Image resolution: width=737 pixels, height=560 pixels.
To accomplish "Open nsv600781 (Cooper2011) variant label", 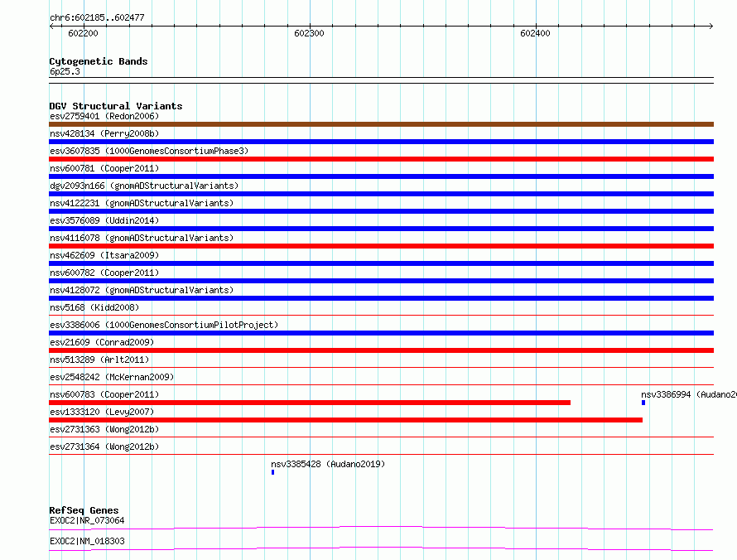I will coord(104,168).
